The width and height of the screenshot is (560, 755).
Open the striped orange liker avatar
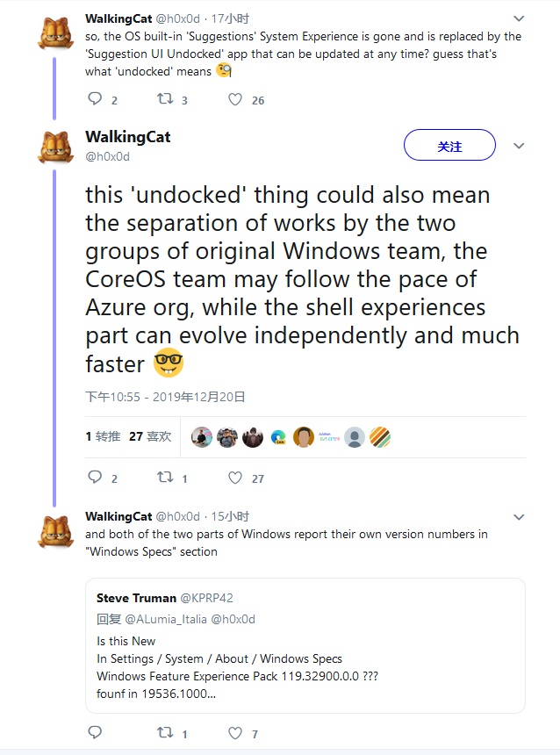tap(380, 437)
